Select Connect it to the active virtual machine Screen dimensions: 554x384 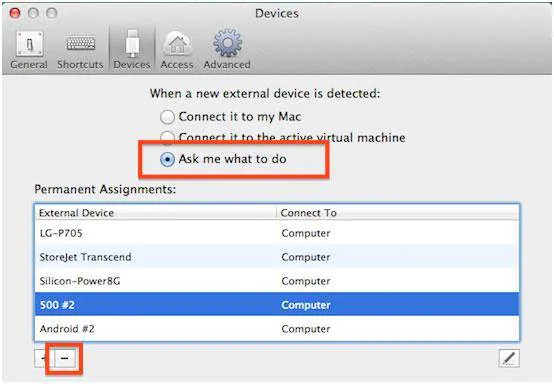pyautogui.click(x=283, y=137)
